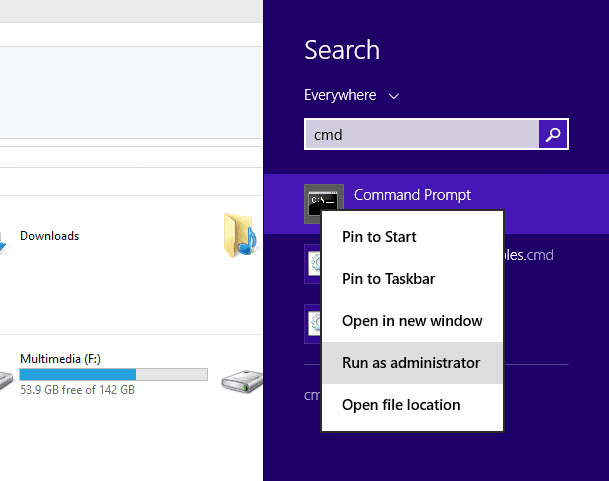Click the 53.9 GB free of 142 GB text
The width and height of the screenshot is (609, 481).
[x=77, y=390]
